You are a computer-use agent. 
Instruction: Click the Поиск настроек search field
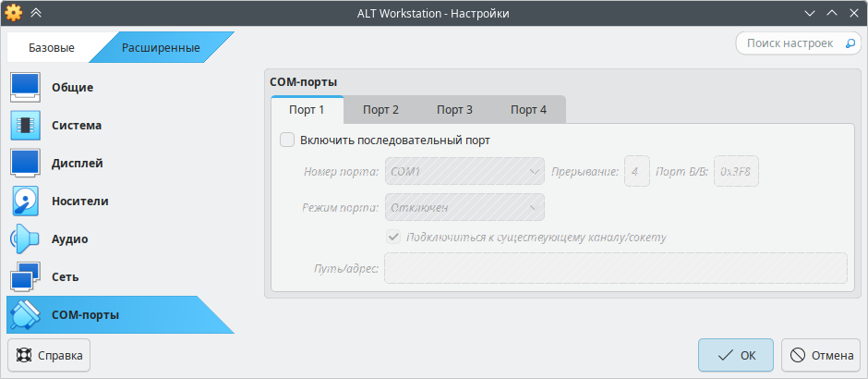798,43
